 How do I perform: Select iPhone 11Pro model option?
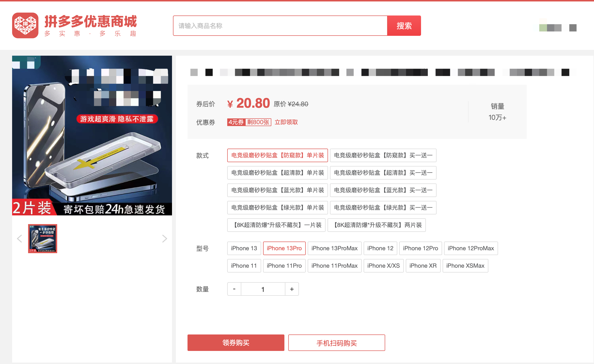pyautogui.click(x=284, y=266)
